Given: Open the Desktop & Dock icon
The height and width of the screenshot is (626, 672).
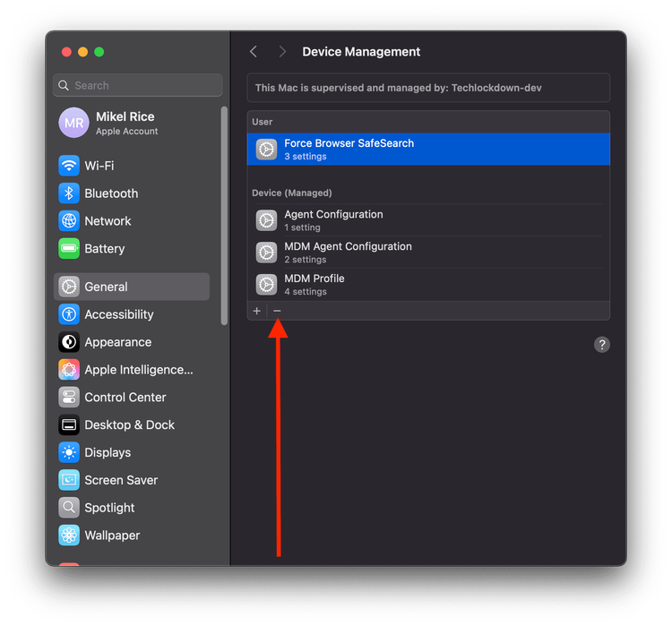Looking at the screenshot, I should point(69,425).
